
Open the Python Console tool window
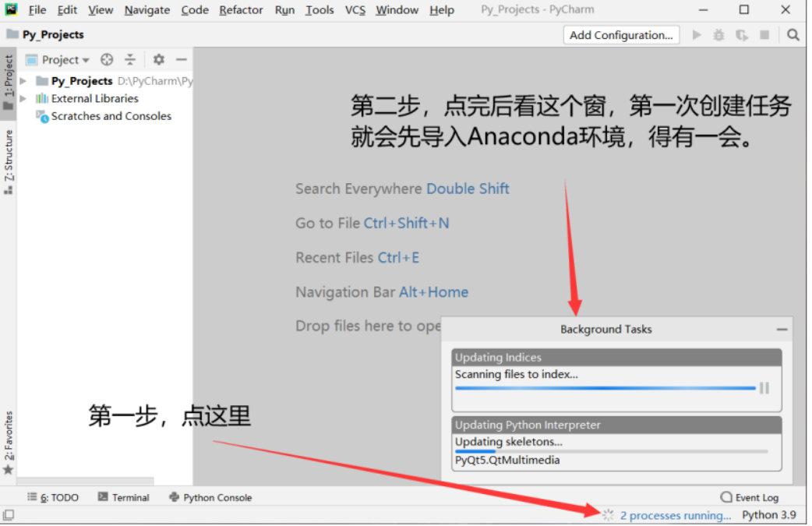pos(210,497)
